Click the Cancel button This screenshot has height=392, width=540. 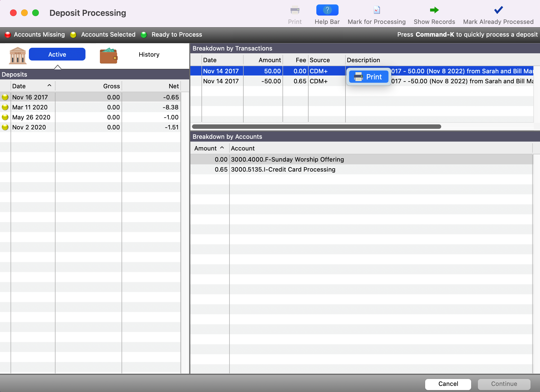(448, 384)
